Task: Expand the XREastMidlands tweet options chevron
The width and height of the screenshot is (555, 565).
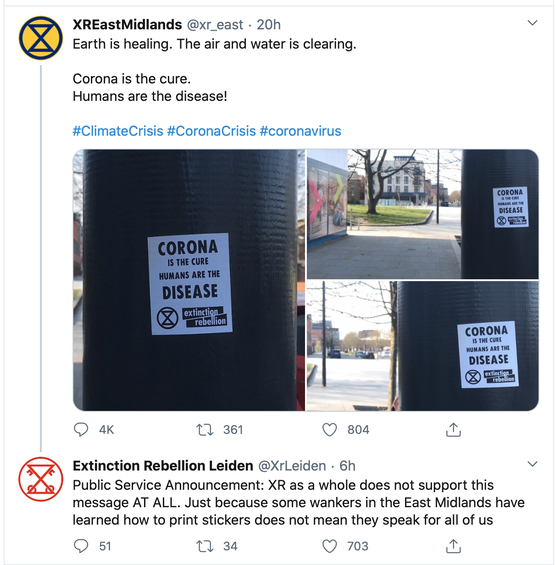Action: pyautogui.click(x=532, y=23)
